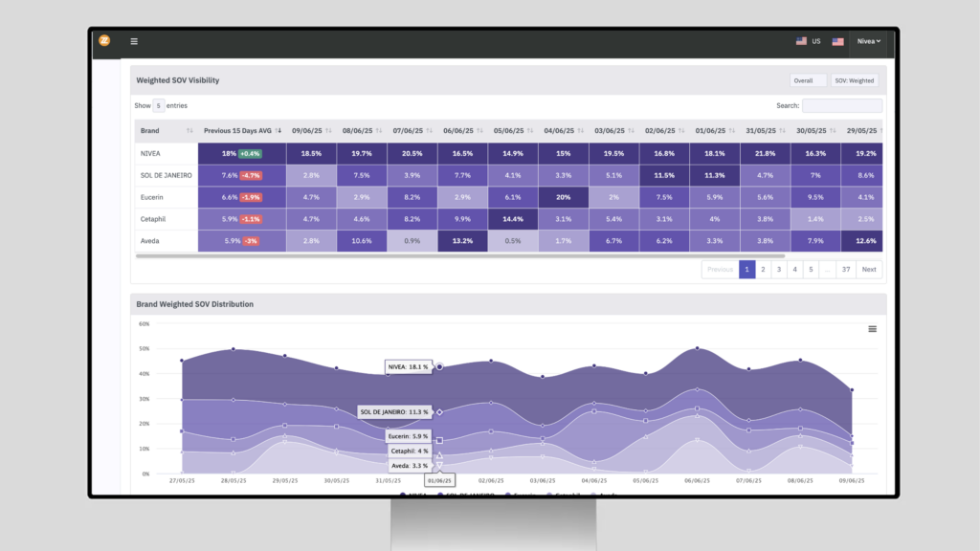Click NIVEA data point at 09/06/25

point(852,390)
